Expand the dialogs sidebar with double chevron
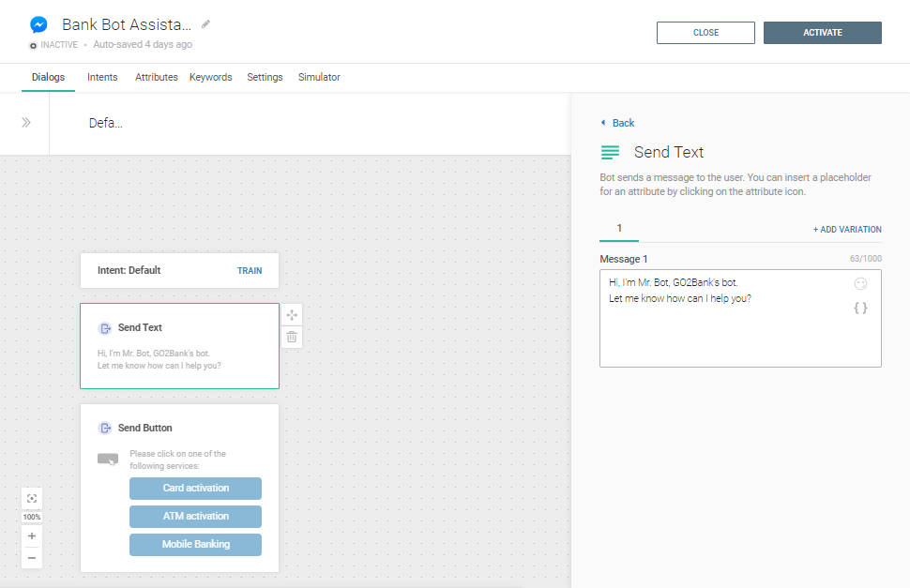Viewport: 910px width, 588px height. [26, 123]
